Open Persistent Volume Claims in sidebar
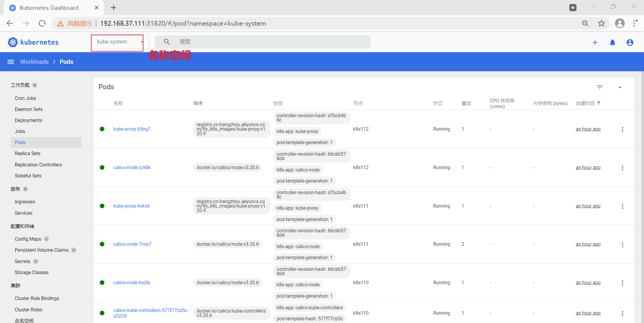The height and width of the screenshot is (323, 644). click(x=41, y=250)
